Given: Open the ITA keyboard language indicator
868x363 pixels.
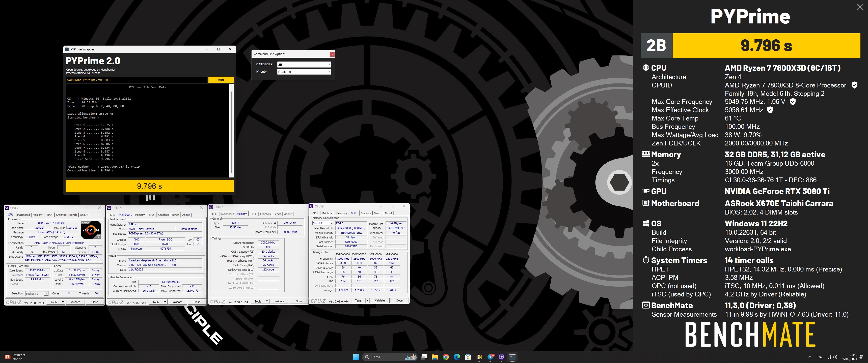Looking at the screenshot, I should (820, 357).
